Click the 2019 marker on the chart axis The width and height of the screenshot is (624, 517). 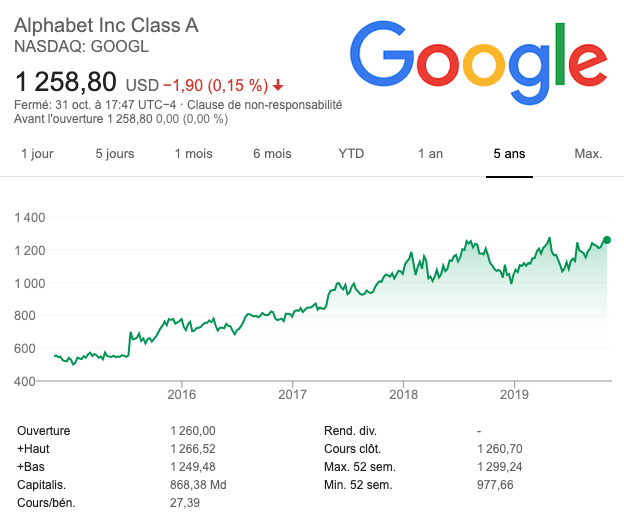[513, 393]
